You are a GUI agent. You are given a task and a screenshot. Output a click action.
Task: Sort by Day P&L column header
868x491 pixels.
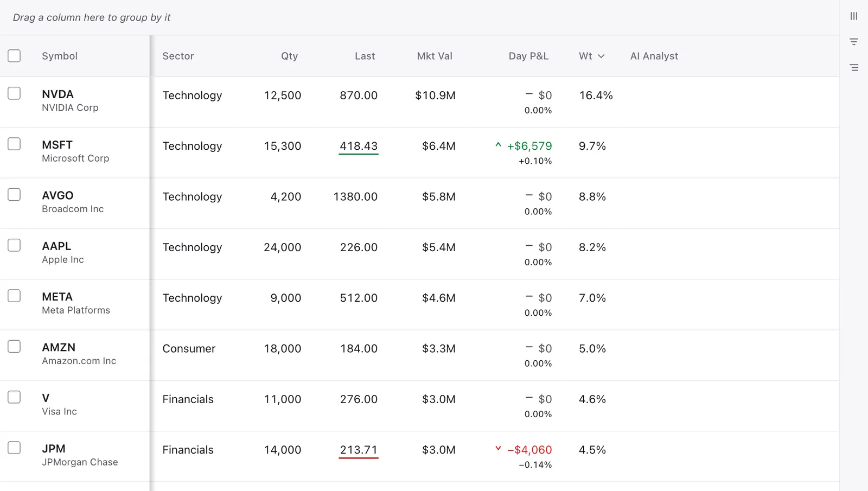528,56
